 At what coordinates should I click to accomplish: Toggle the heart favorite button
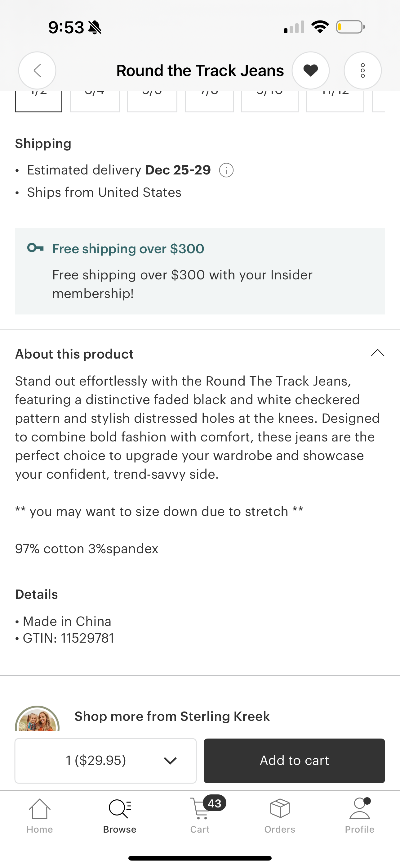coord(310,70)
